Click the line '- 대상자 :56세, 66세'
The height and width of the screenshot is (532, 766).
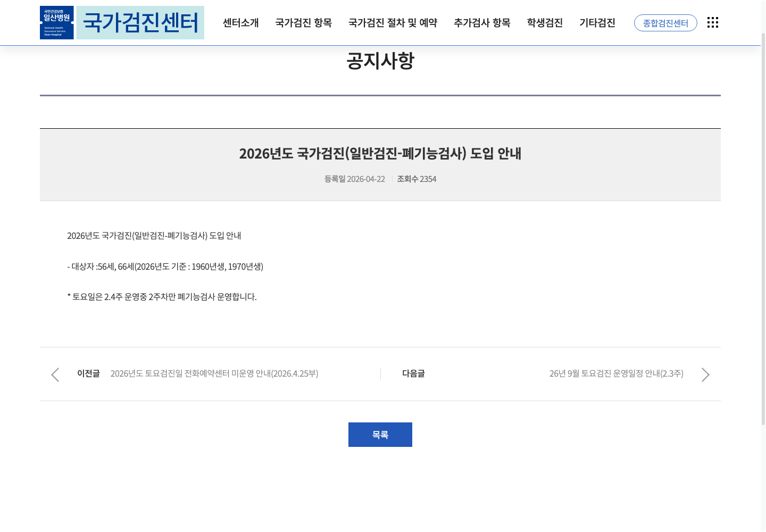pos(165,267)
